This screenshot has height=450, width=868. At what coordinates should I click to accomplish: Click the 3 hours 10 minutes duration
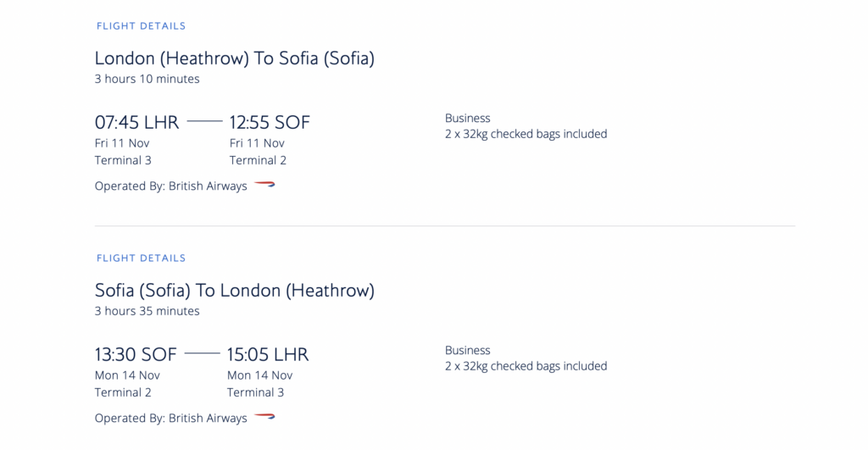pyautogui.click(x=147, y=80)
